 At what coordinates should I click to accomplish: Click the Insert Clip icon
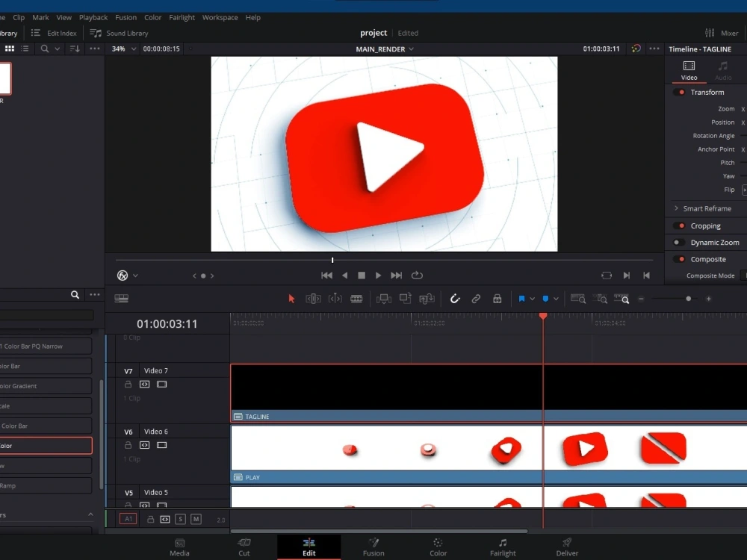383,299
